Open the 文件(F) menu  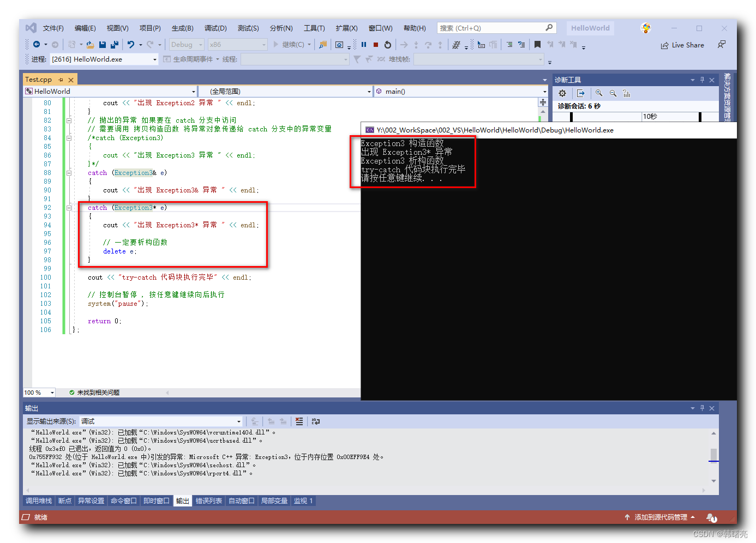(x=53, y=28)
